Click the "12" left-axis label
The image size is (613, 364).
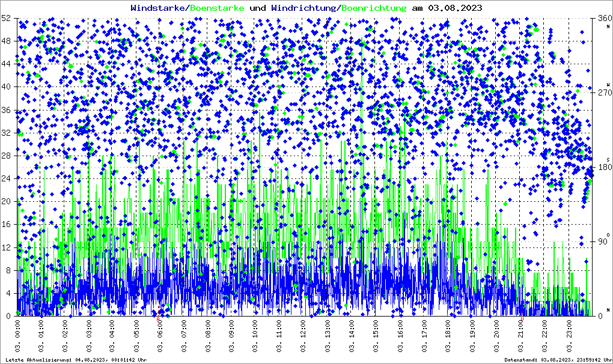(5, 247)
